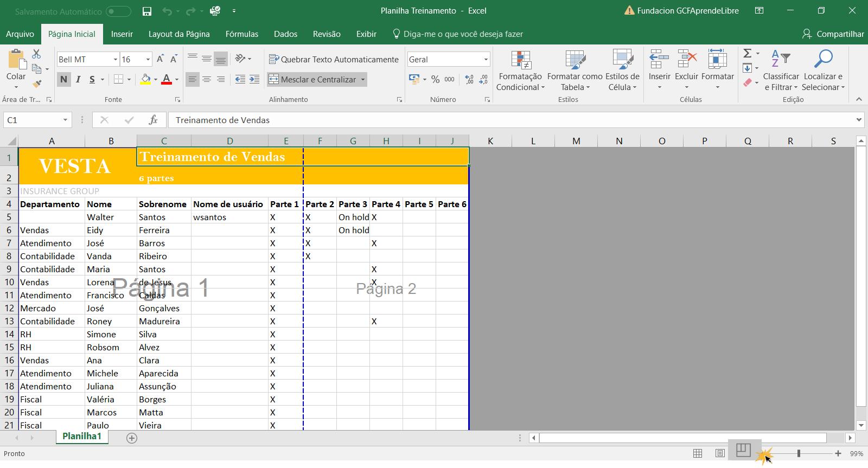The width and height of the screenshot is (868, 468).
Task: Switch to Normal view in status bar
Action: click(x=698, y=453)
